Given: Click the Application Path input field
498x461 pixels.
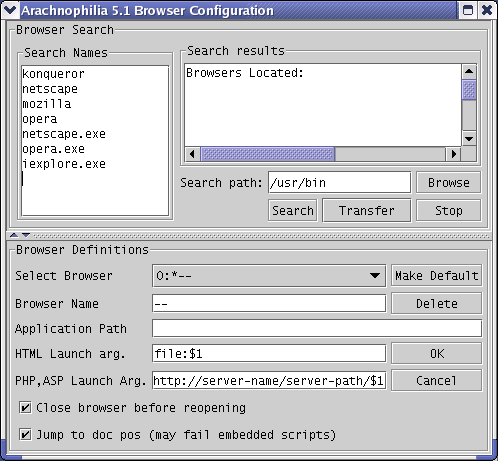Looking at the screenshot, I should [x=317, y=329].
